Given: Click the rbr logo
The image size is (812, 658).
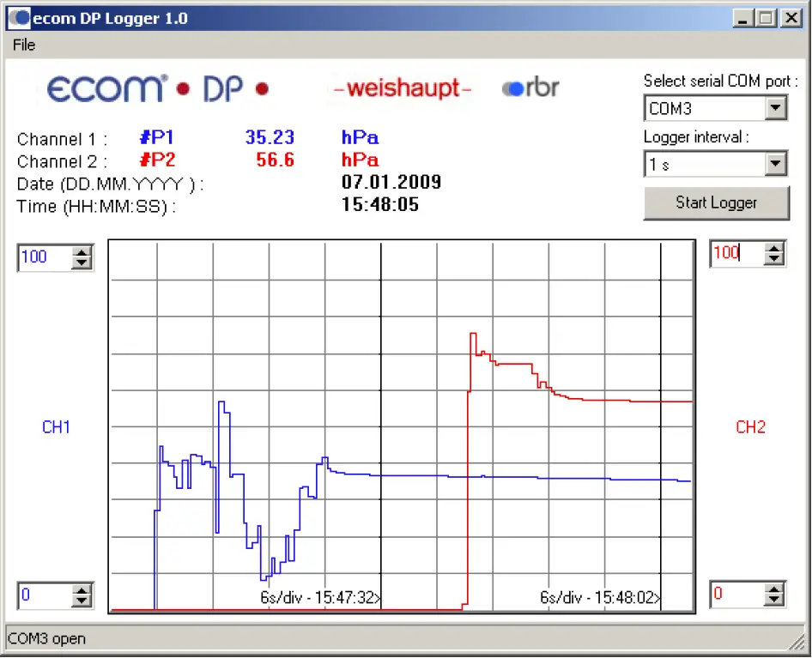Looking at the screenshot, I should pos(530,88).
